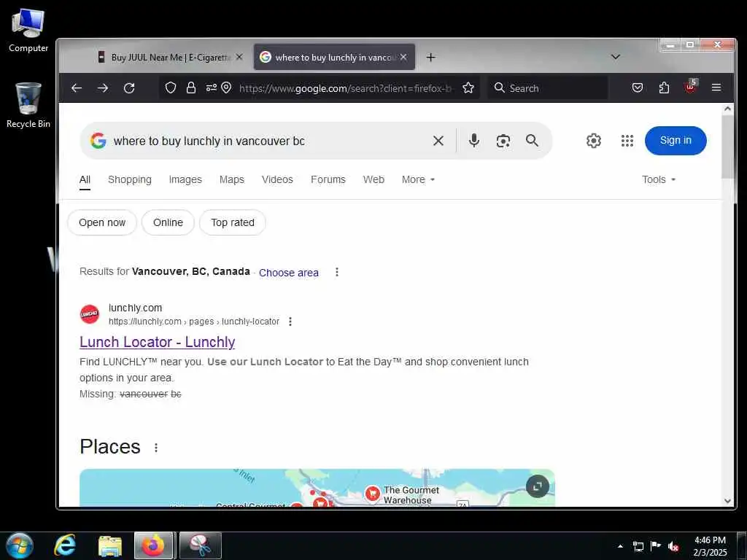Go forward with the browser forward arrow
This screenshot has width=747, height=560.
point(103,88)
